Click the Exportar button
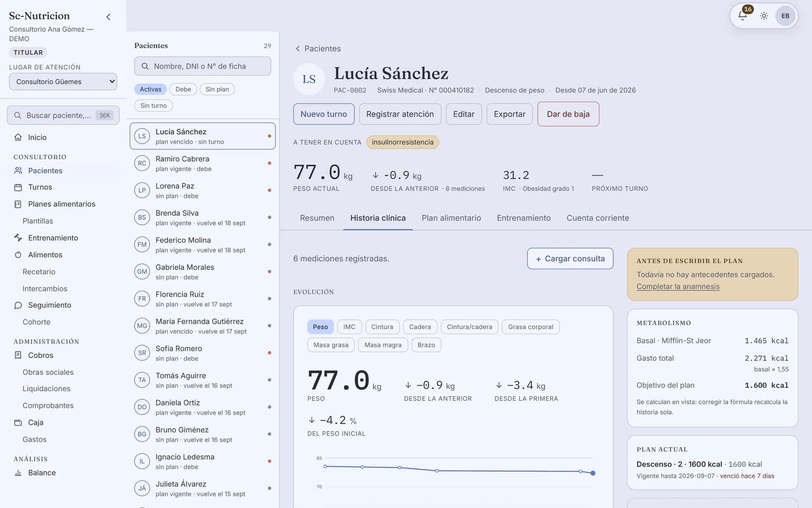 pyautogui.click(x=509, y=114)
